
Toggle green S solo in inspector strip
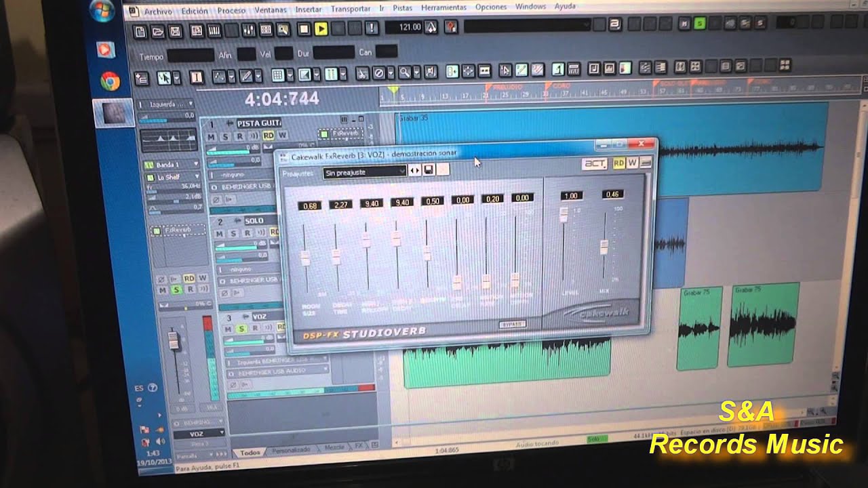pyautogui.click(x=175, y=290)
